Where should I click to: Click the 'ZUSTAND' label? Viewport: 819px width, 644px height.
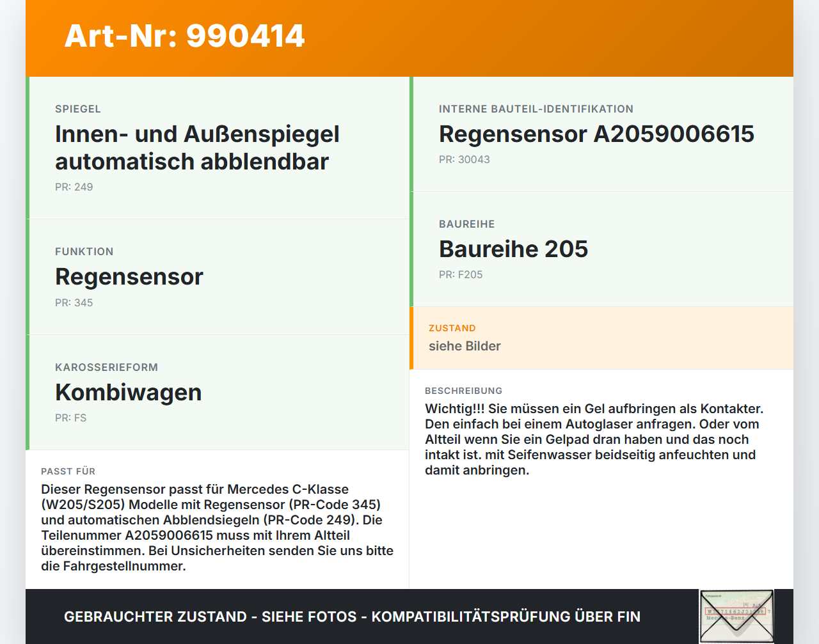click(452, 328)
